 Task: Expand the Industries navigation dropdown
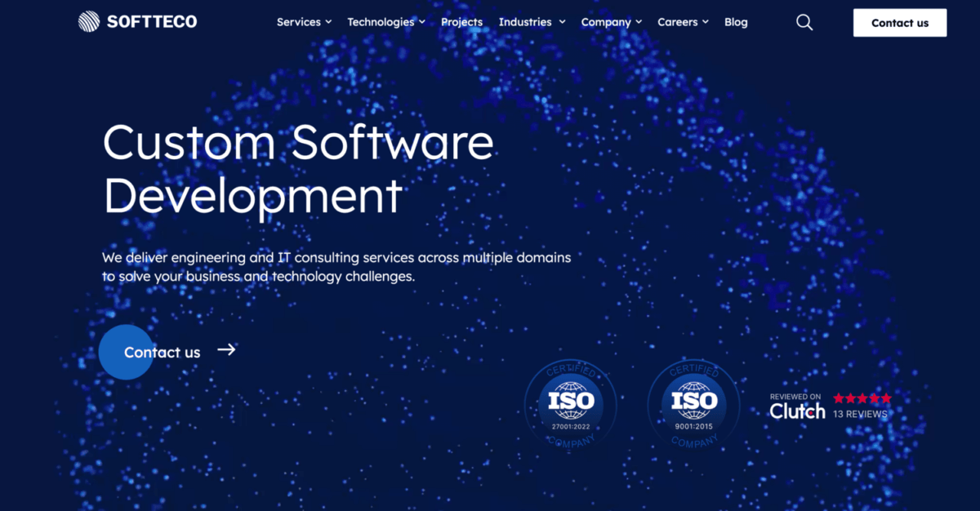click(x=526, y=22)
